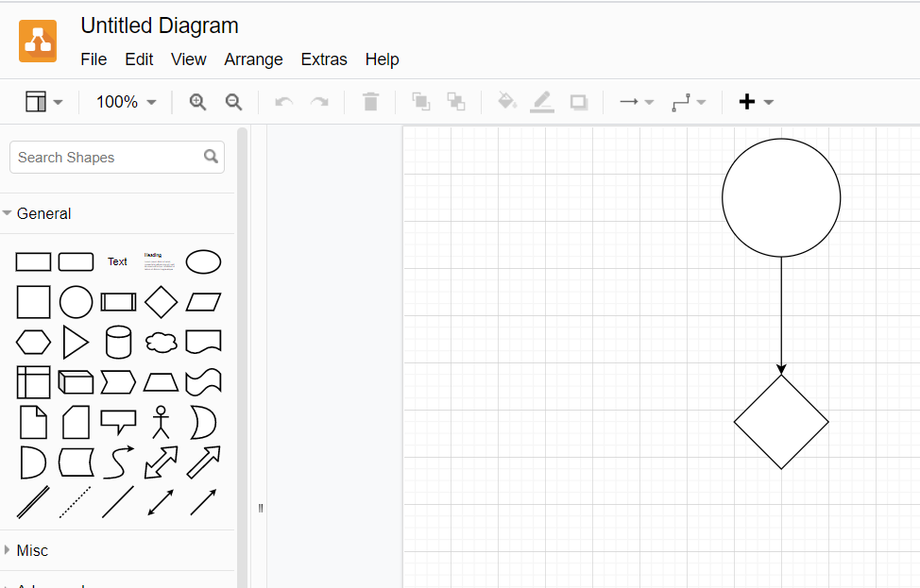Select the Fill Color icon

pos(506,101)
